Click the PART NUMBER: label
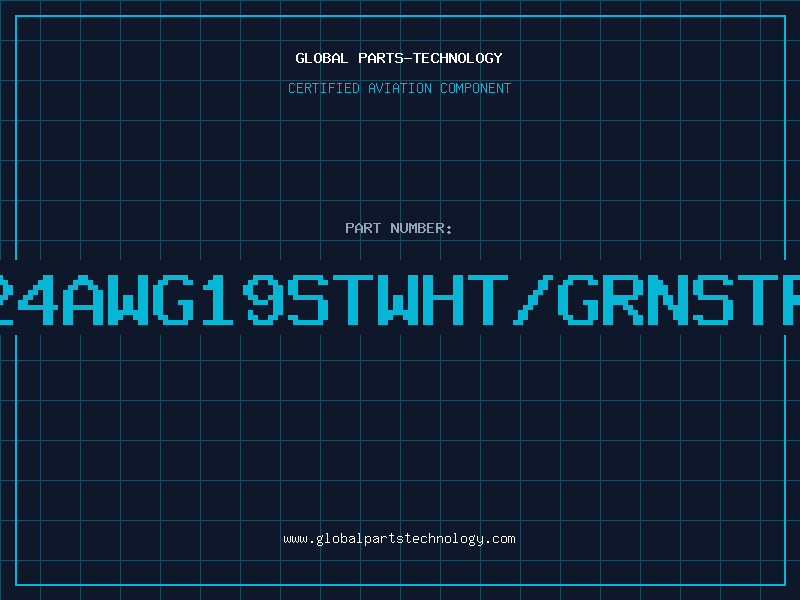Viewport: 800px width, 600px height. [x=399, y=228]
